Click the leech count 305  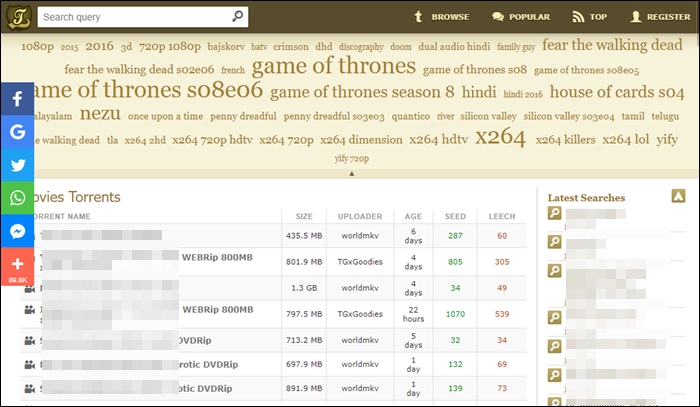pos(502,262)
